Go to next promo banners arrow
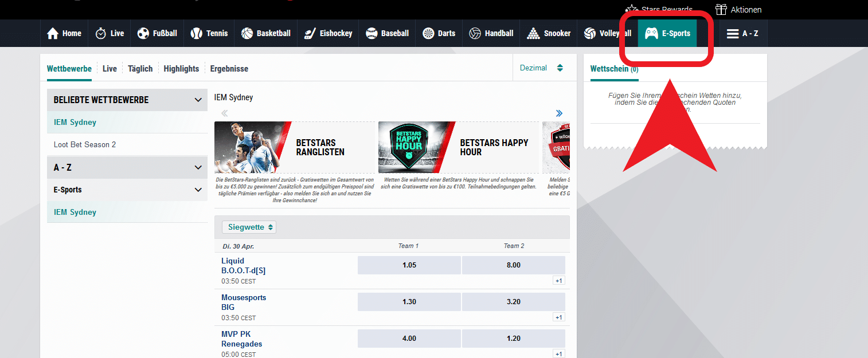This screenshot has width=868, height=358. tap(559, 113)
